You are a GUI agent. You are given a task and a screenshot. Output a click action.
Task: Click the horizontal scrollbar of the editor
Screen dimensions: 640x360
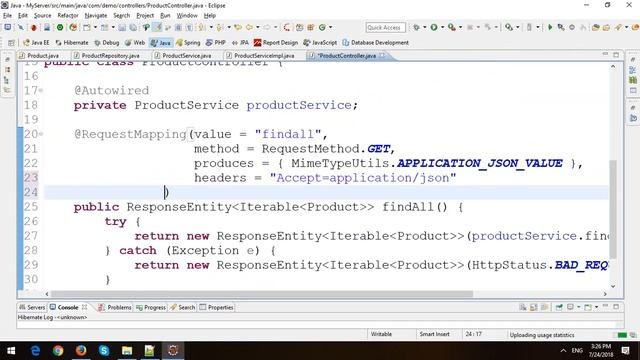tap(262, 294)
